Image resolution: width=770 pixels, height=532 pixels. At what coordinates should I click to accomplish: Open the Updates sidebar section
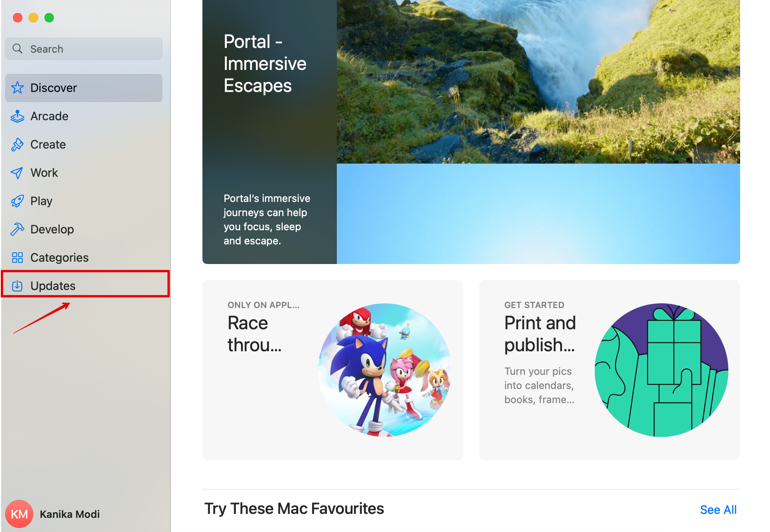click(53, 286)
